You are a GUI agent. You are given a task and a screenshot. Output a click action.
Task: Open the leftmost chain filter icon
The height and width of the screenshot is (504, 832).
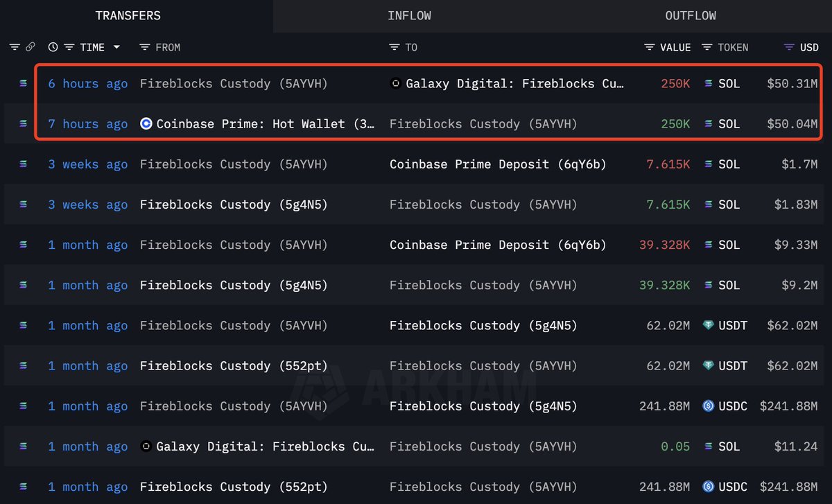15,47
